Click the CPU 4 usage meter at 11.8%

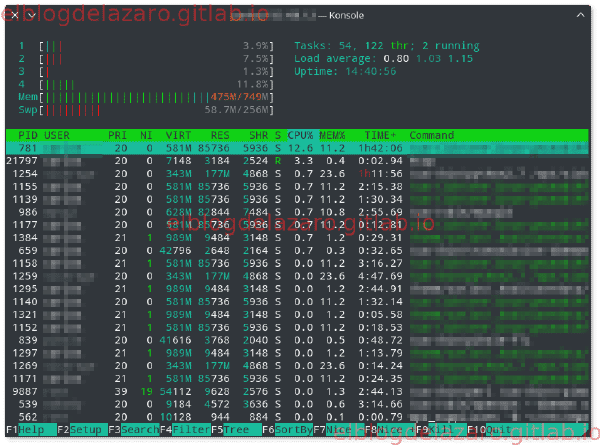156,85
